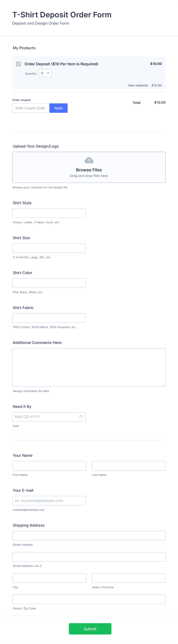
Task: Select the Last Name field
Action: click(x=128, y=466)
